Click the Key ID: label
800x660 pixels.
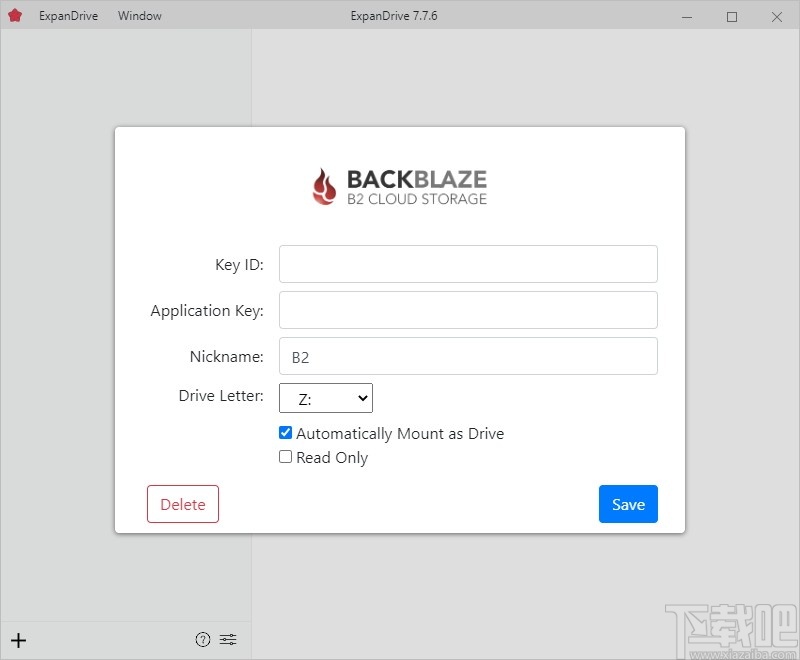(239, 265)
